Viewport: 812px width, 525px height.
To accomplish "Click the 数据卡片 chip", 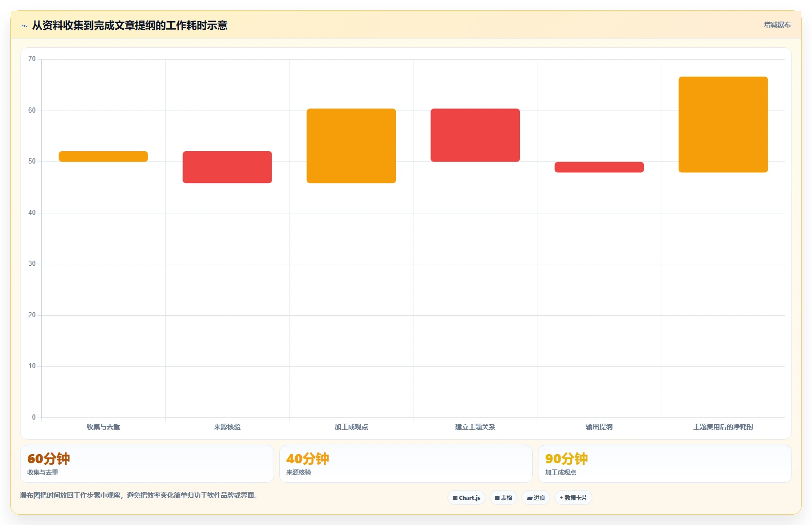I will pyautogui.click(x=573, y=498).
